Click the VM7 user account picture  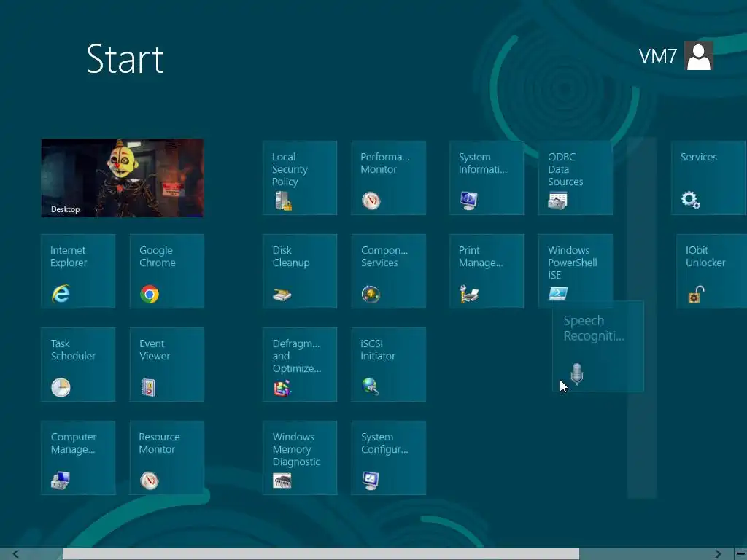pos(698,55)
